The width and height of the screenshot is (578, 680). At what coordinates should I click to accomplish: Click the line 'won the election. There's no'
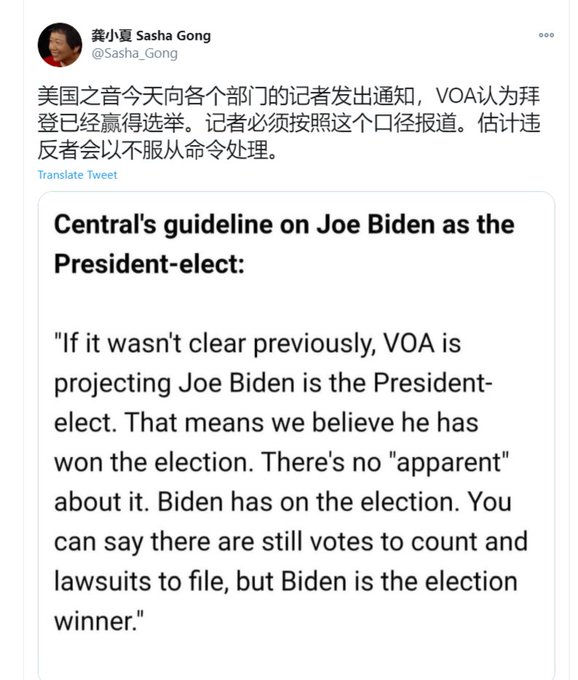pyautogui.click(x=281, y=462)
